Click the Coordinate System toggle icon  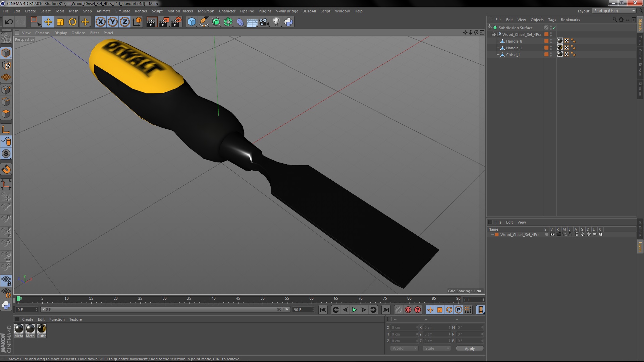(x=137, y=22)
